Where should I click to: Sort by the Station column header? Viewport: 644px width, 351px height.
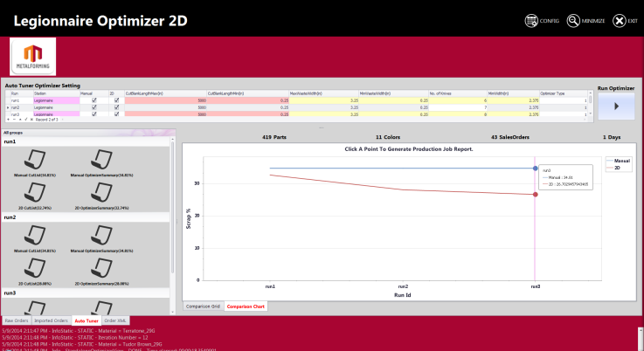tap(56, 93)
